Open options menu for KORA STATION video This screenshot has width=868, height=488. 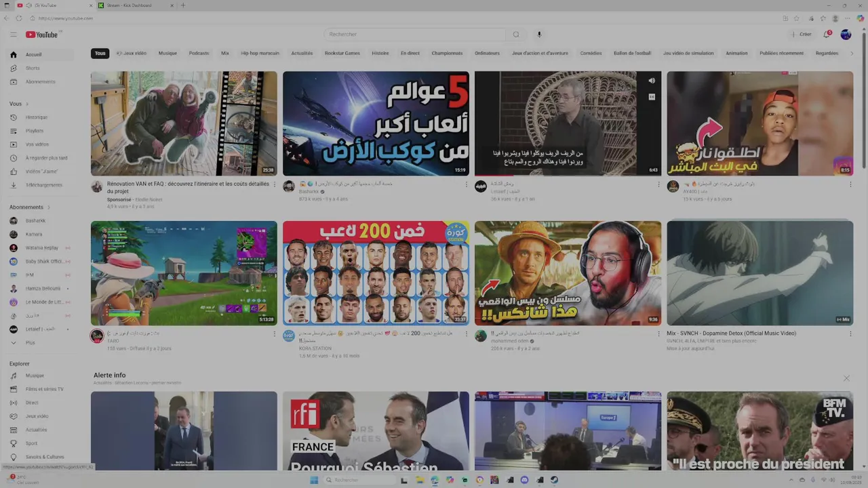467,333
